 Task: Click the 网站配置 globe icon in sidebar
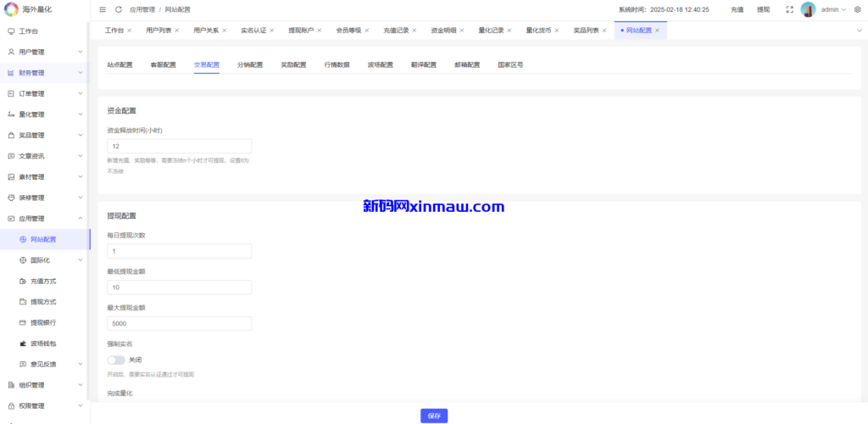23,240
